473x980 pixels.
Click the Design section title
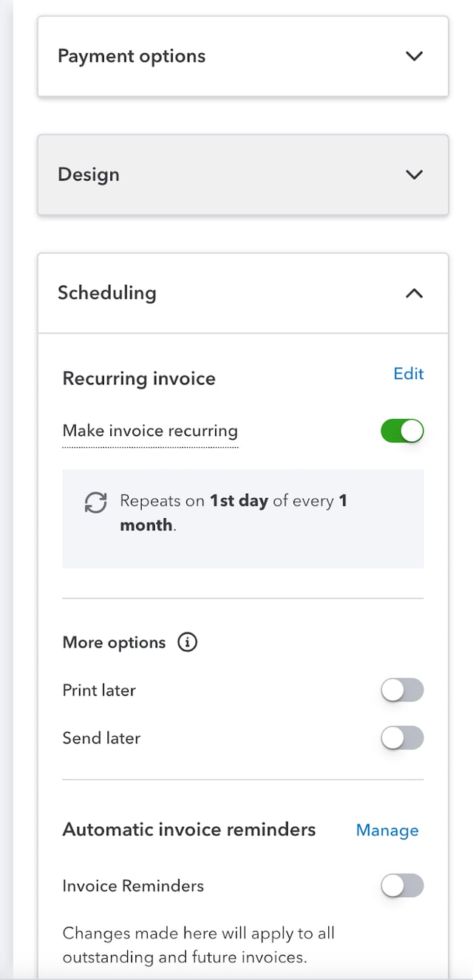tap(89, 174)
